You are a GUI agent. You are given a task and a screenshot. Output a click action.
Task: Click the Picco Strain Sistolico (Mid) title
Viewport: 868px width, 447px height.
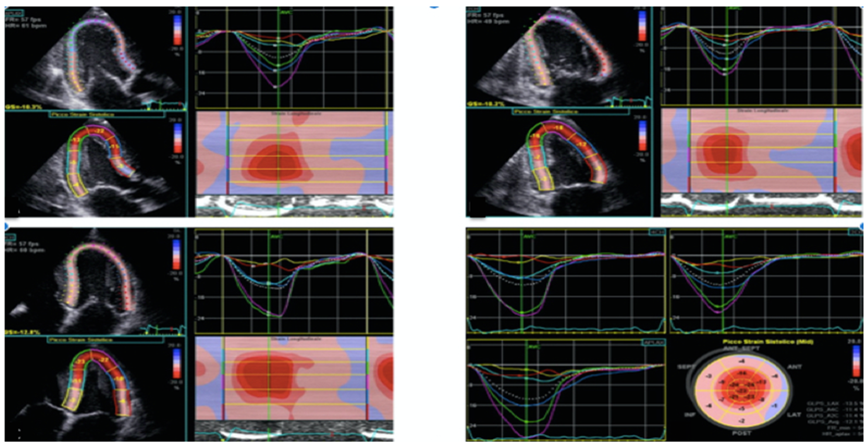click(768, 342)
